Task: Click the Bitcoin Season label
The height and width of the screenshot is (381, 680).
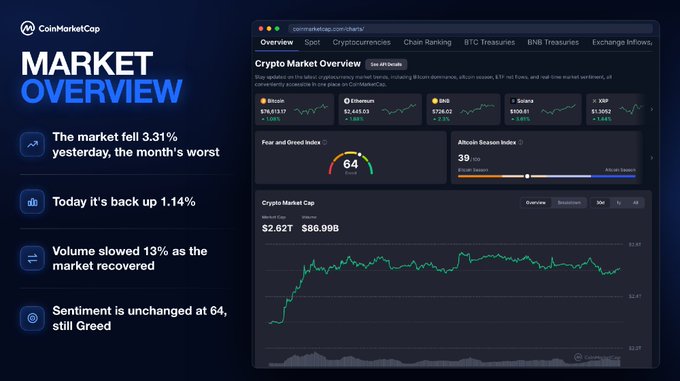Action: (x=473, y=170)
